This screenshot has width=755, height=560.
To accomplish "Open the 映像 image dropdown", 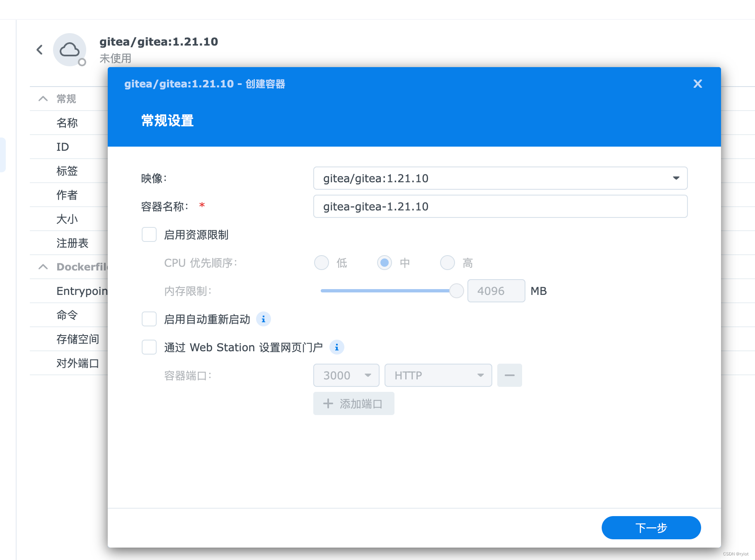I will tap(501, 178).
